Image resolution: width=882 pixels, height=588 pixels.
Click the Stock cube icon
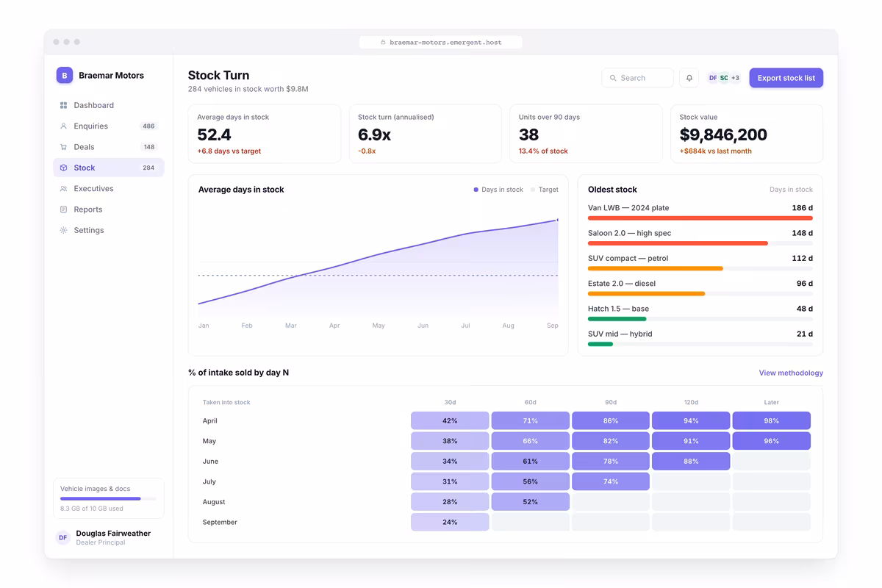(x=63, y=168)
